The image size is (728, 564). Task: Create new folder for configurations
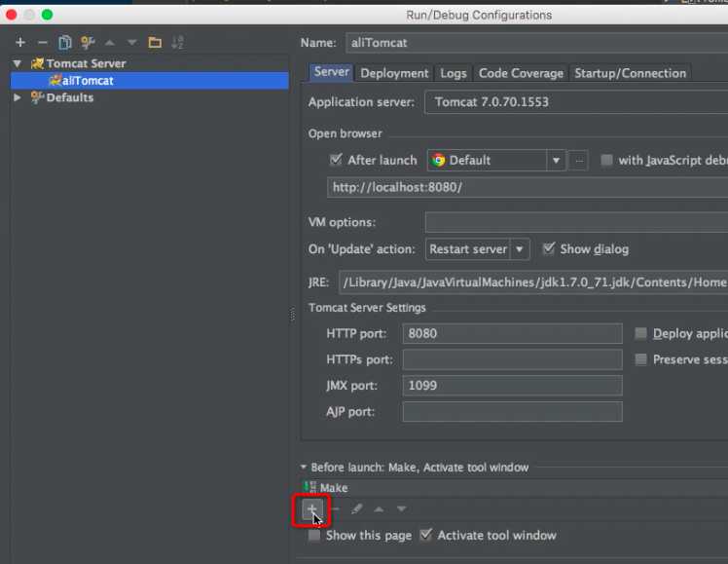click(155, 42)
